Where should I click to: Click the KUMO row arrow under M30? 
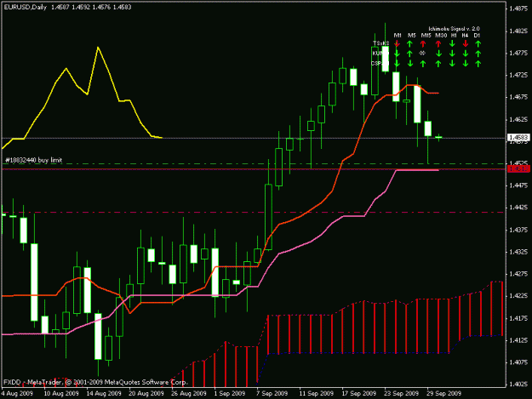[438, 54]
